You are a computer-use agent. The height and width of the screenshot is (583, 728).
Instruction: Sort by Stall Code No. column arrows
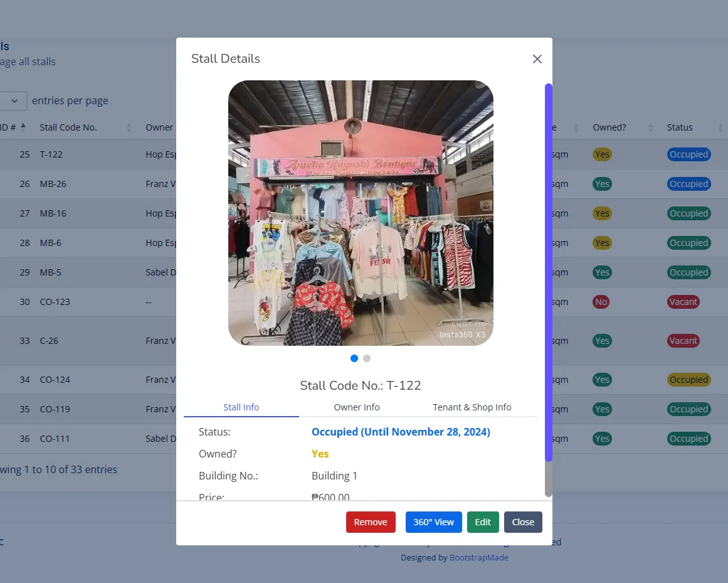[129, 128]
